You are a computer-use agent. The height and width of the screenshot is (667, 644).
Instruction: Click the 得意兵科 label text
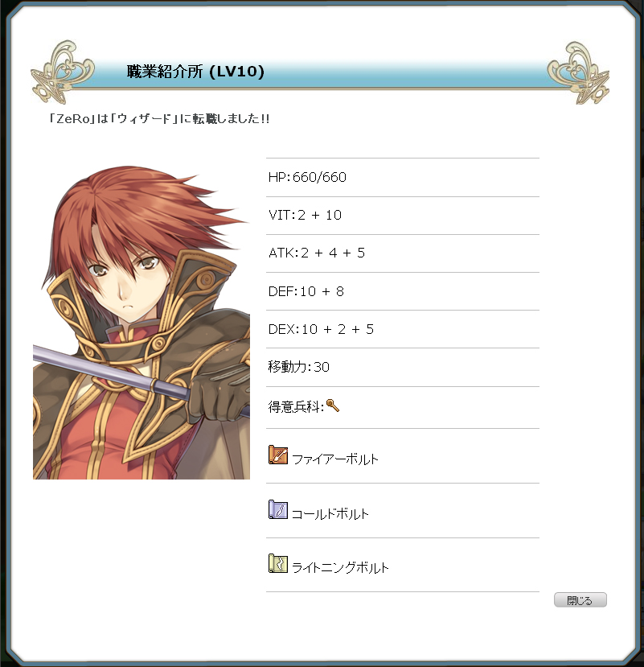[x=296, y=407]
